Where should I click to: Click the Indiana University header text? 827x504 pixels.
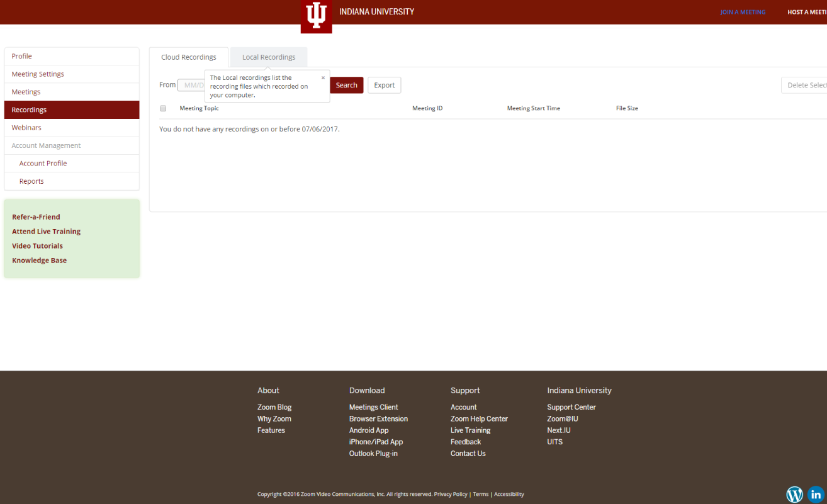tap(376, 11)
